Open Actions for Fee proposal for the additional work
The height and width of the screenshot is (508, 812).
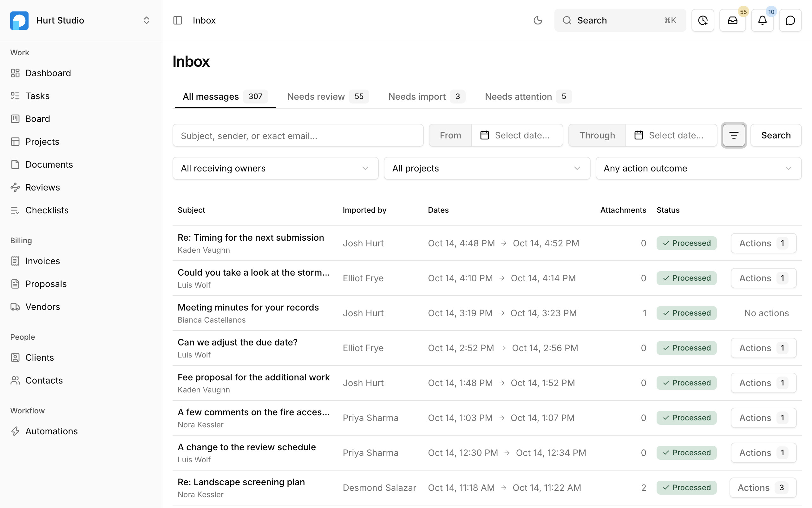[x=764, y=383]
